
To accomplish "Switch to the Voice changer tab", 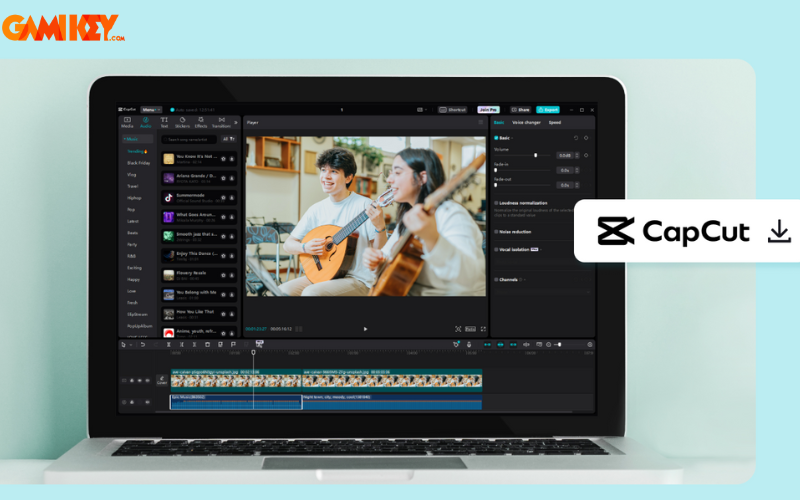I will [x=527, y=122].
